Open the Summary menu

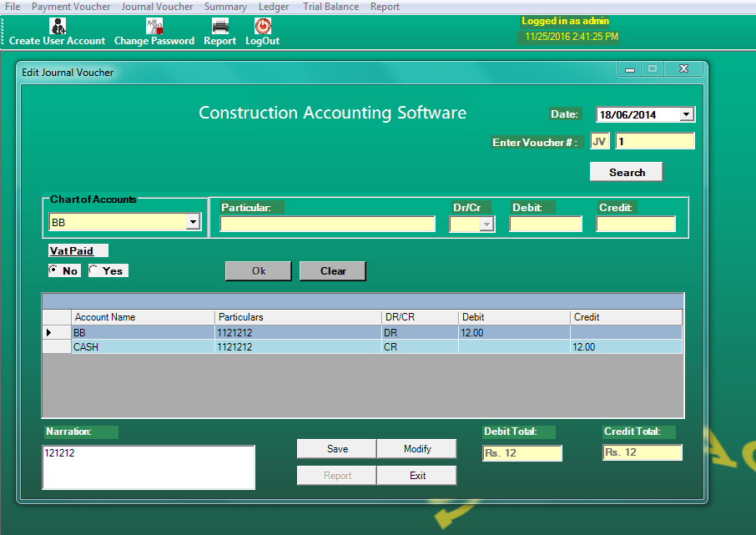click(x=225, y=7)
